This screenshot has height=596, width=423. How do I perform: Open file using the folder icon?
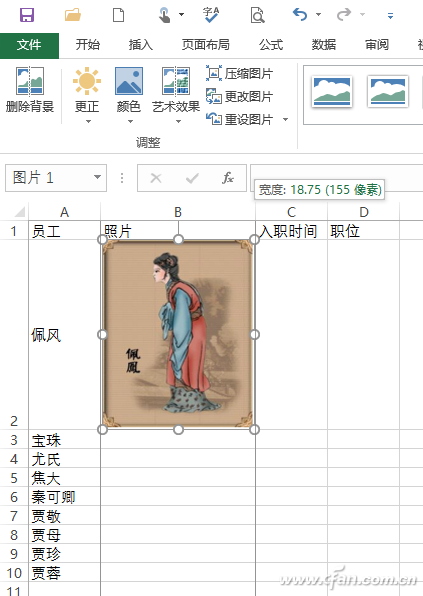click(73, 15)
